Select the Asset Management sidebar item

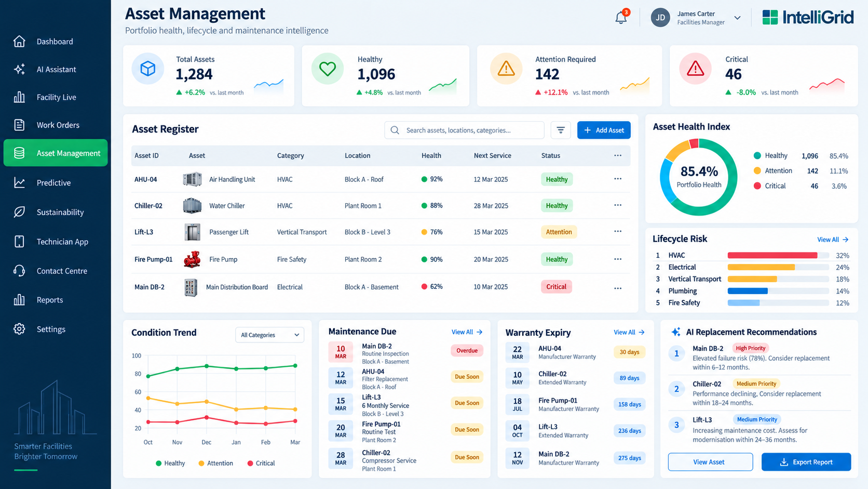click(56, 153)
